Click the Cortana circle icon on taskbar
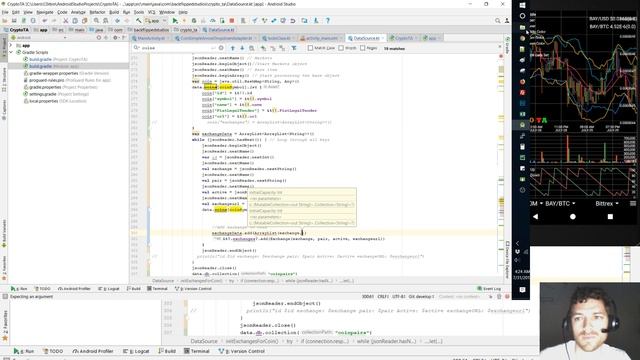 click(522, 16)
